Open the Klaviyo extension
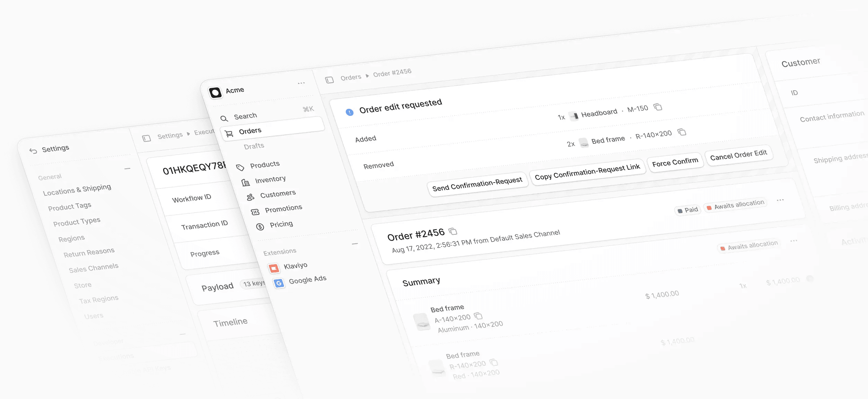The height and width of the screenshot is (399, 868). pos(295,266)
